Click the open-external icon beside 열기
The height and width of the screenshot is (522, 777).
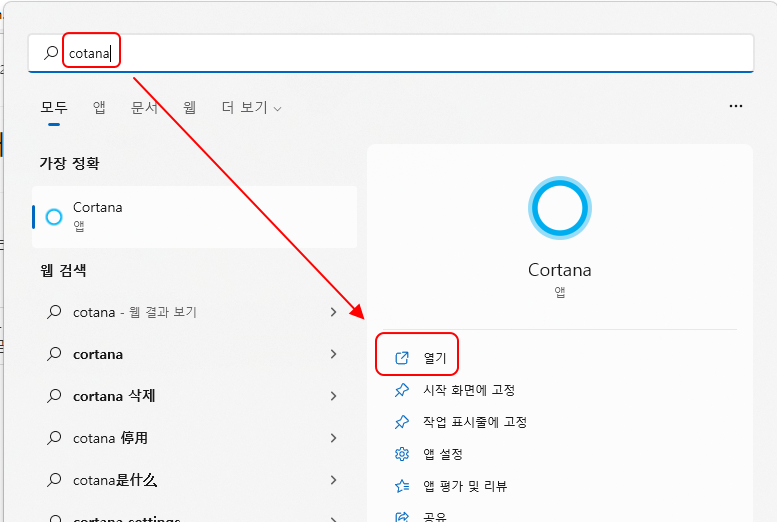coord(402,357)
